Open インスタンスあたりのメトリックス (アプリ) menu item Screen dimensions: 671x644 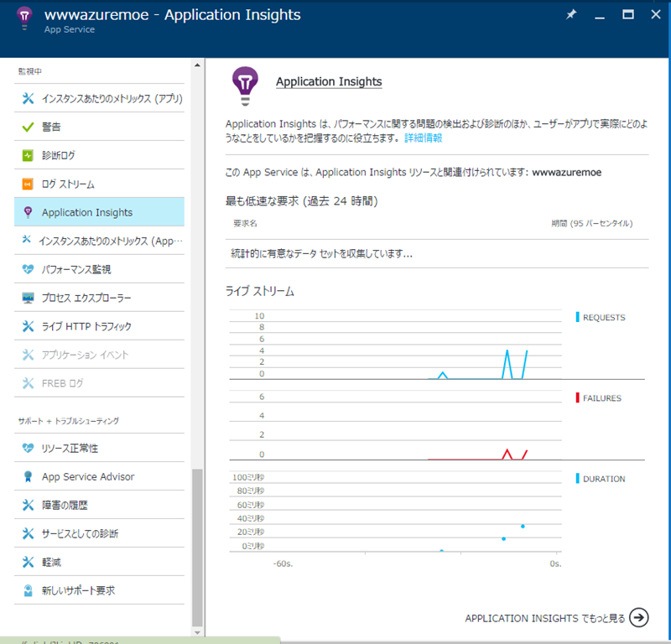[99, 98]
